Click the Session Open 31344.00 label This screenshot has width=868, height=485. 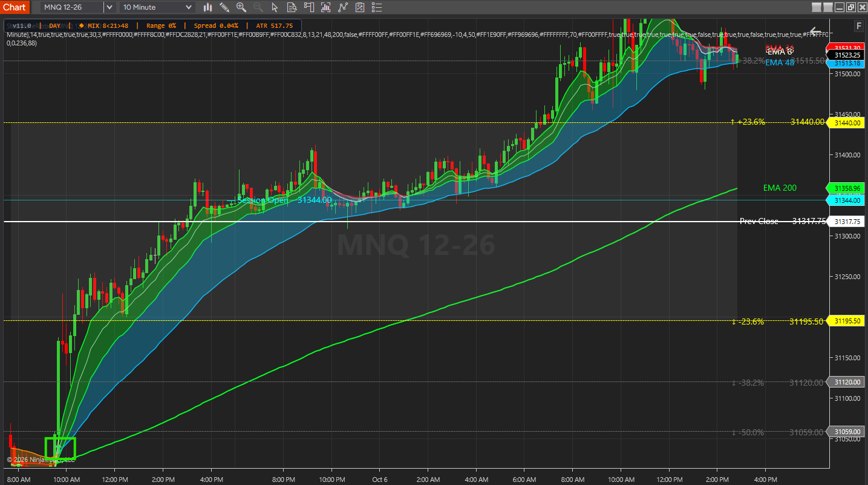[x=284, y=200]
